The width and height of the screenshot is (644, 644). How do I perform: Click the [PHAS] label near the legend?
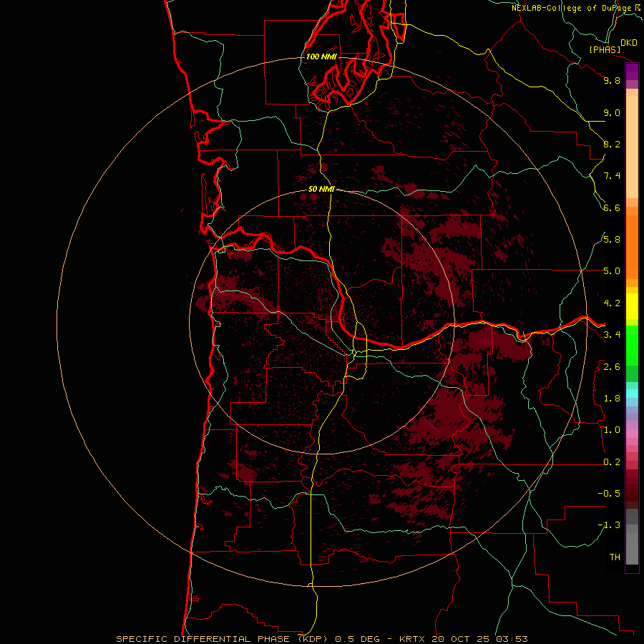pos(605,49)
